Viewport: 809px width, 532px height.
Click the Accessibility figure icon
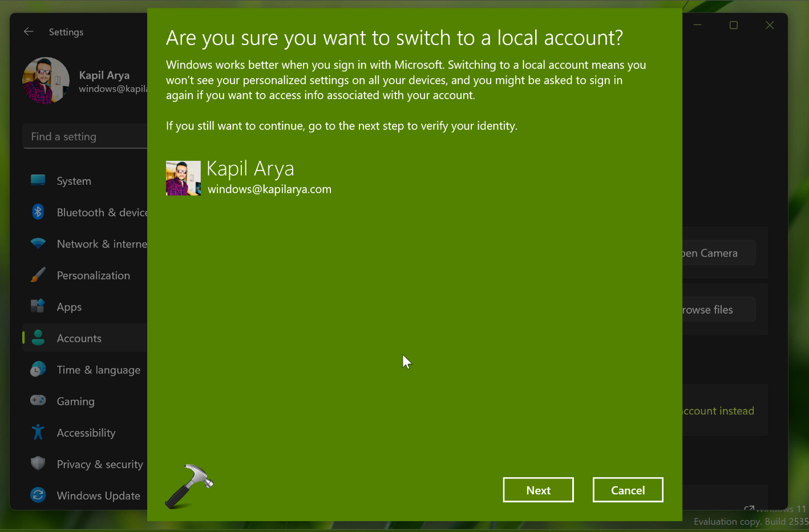pyautogui.click(x=38, y=432)
